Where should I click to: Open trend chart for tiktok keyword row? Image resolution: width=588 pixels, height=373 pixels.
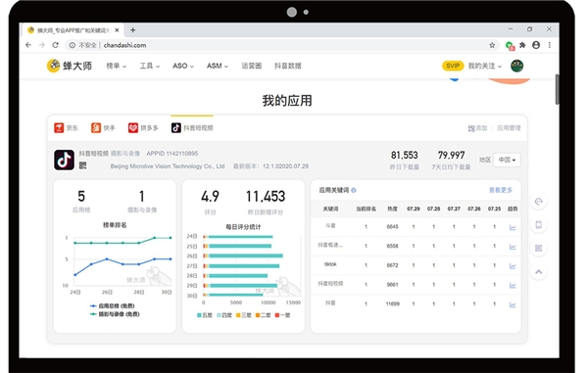tap(513, 266)
